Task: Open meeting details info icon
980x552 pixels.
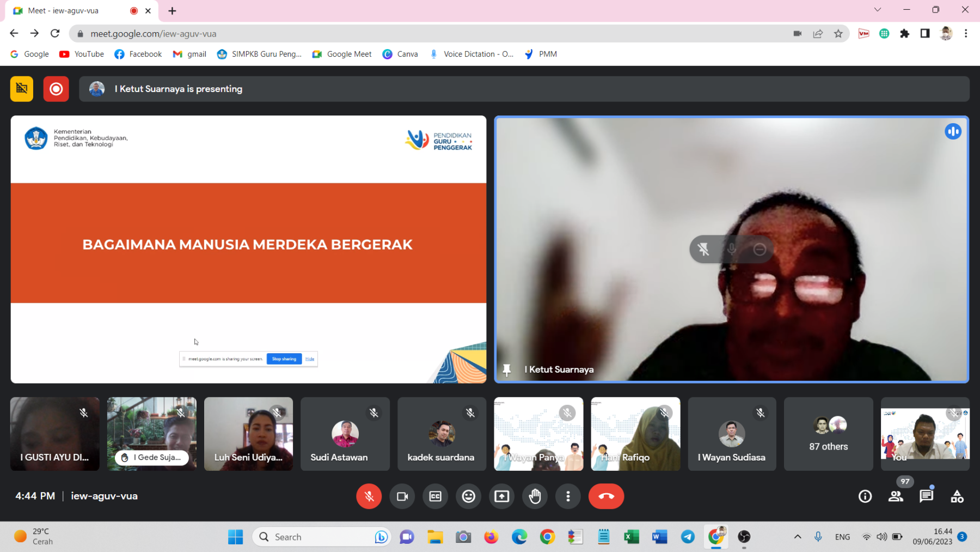Action: click(865, 496)
